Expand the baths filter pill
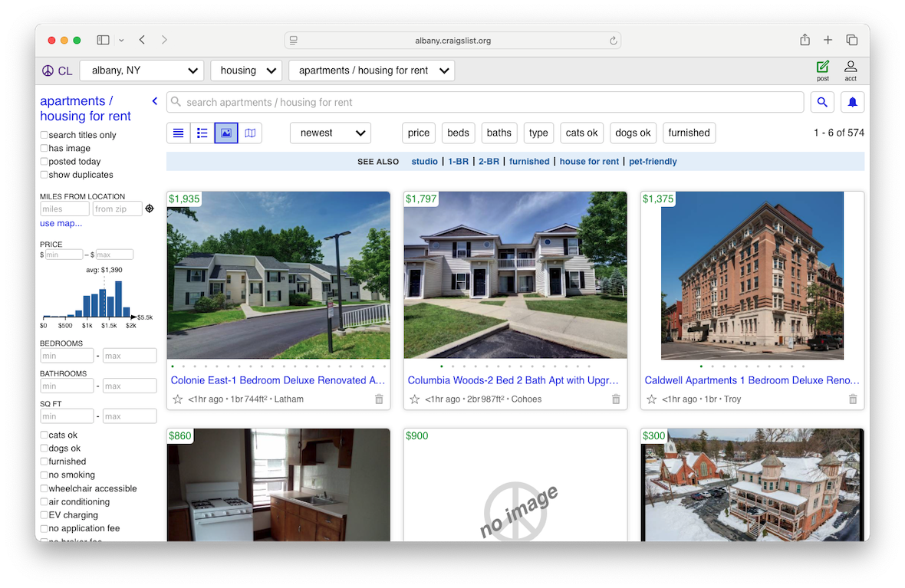The height and width of the screenshot is (588, 905). (499, 133)
